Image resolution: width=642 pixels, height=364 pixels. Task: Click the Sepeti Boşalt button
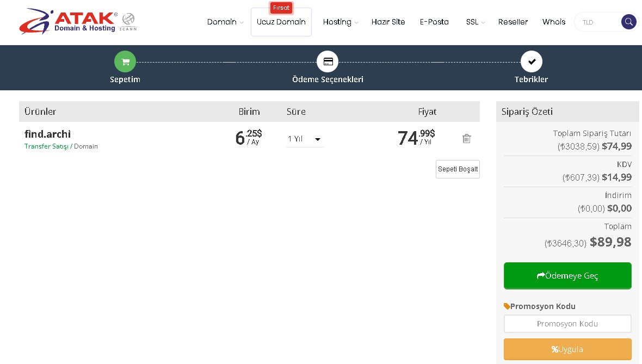tap(458, 169)
